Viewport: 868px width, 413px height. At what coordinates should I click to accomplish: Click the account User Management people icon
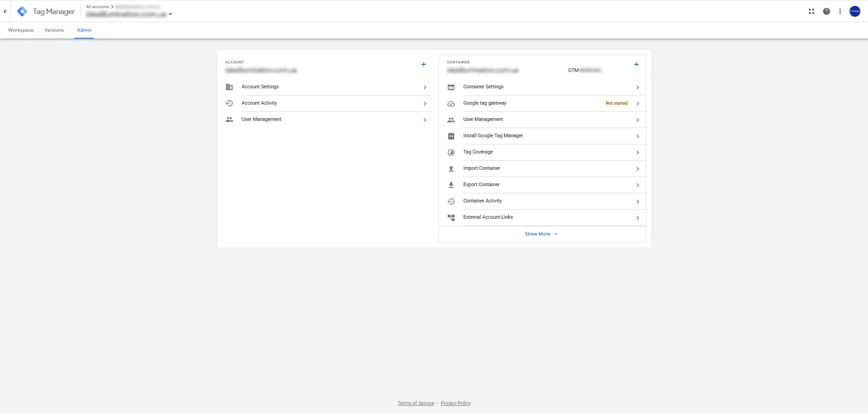(229, 120)
